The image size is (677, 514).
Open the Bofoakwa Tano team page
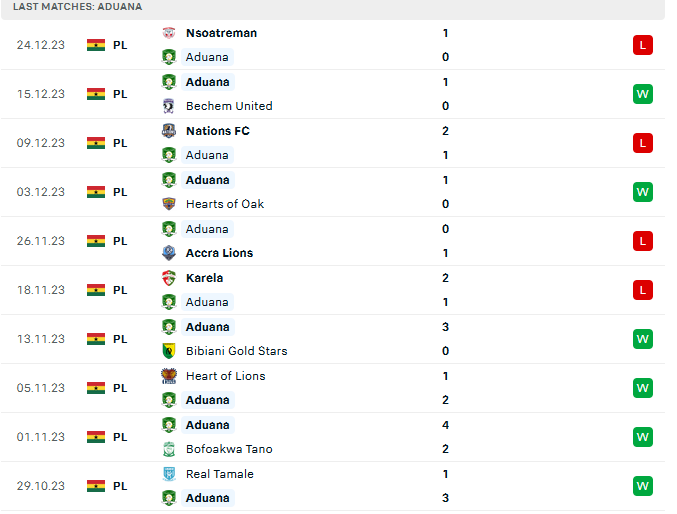coord(229,449)
